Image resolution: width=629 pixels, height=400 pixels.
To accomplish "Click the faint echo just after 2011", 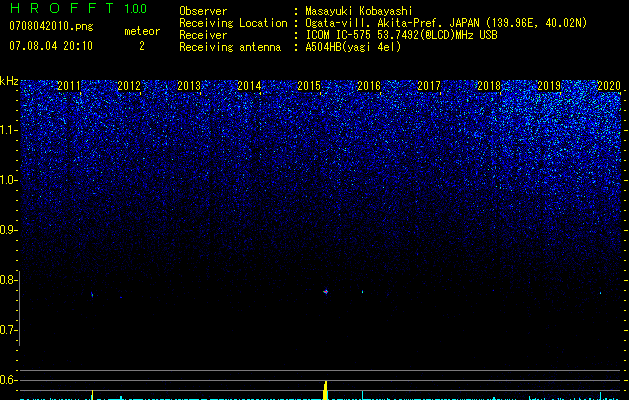I will point(92,295).
